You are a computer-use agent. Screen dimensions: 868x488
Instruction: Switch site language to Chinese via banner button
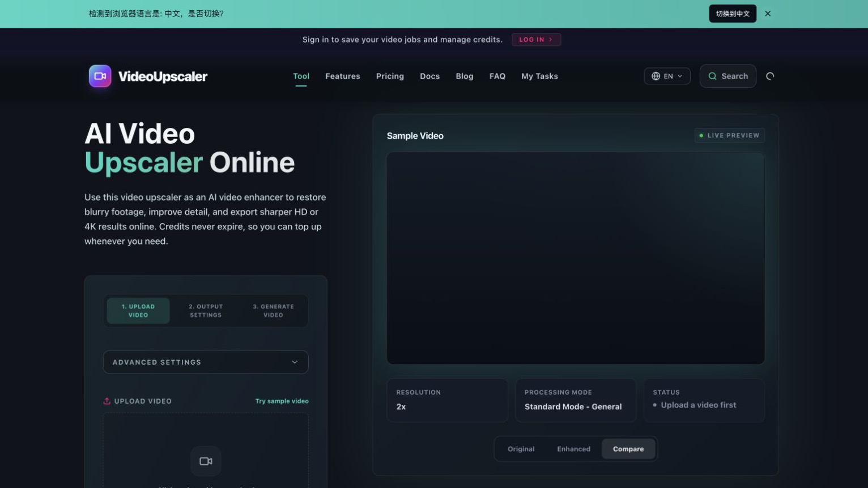pos(733,14)
